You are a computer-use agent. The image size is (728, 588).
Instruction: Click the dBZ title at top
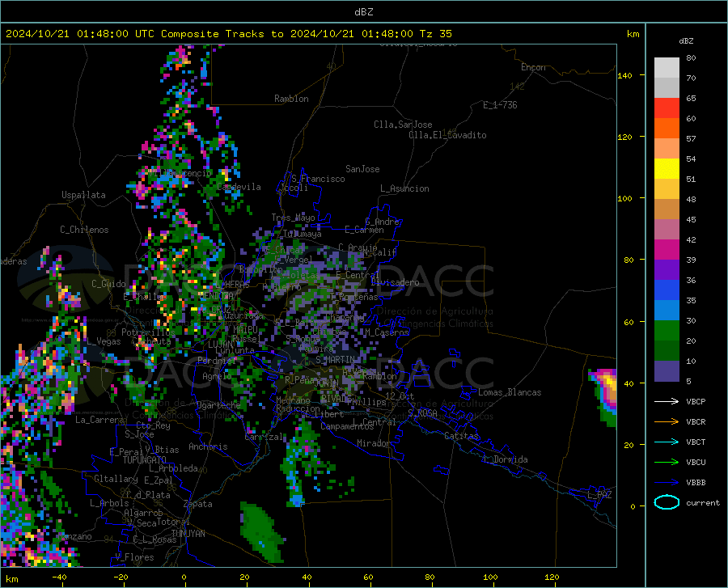point(363,12)
